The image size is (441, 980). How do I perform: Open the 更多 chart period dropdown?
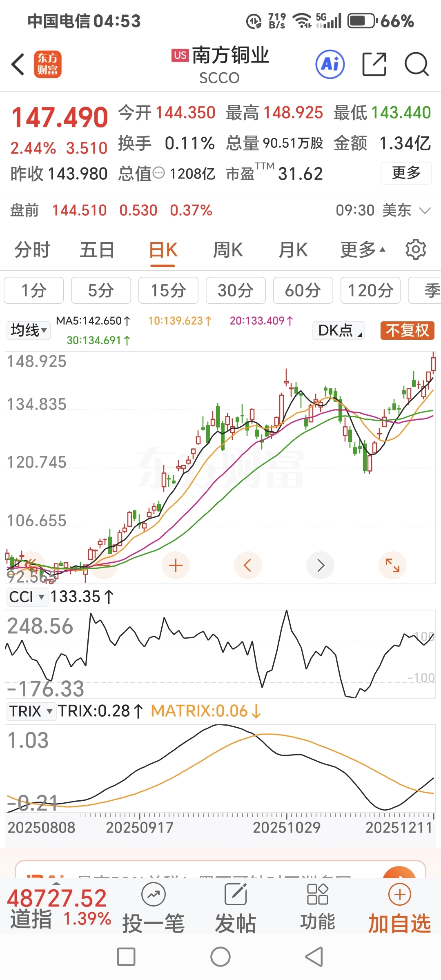pyautogui.click(x=363, y=249)
